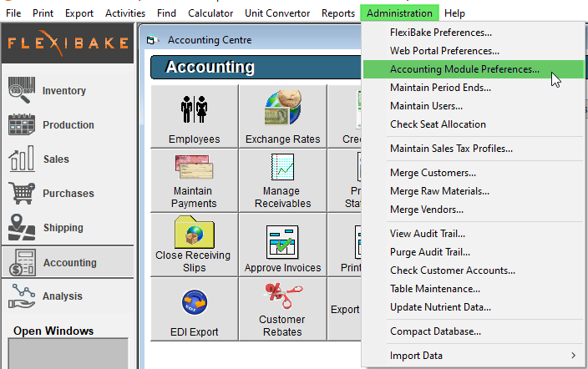Choose View Audit Trail entry
Image resolution: width=588 pixels, height=369 pixels.
coord(474,234)
